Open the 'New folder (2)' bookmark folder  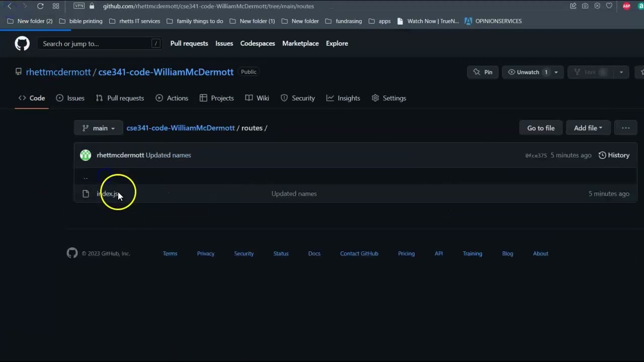30,21
